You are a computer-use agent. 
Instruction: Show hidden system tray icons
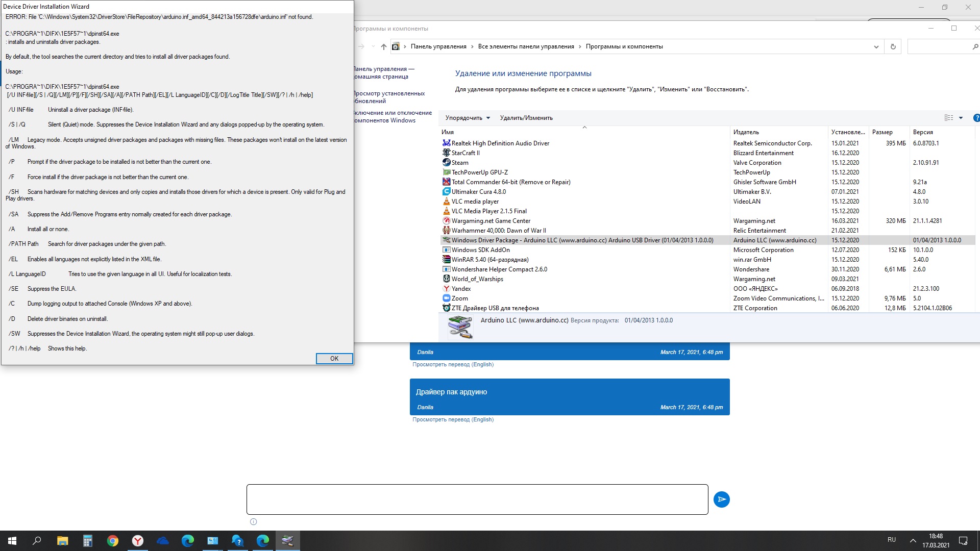913,540
